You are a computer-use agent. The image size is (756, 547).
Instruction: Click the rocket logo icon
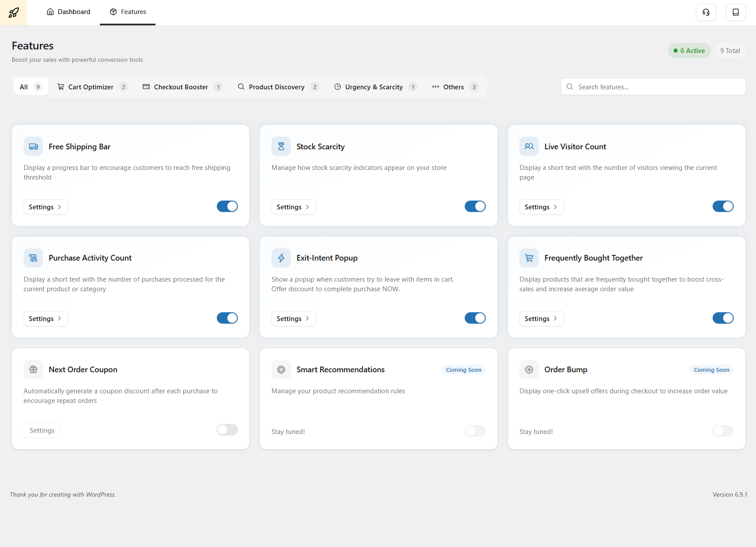[14, 12]
